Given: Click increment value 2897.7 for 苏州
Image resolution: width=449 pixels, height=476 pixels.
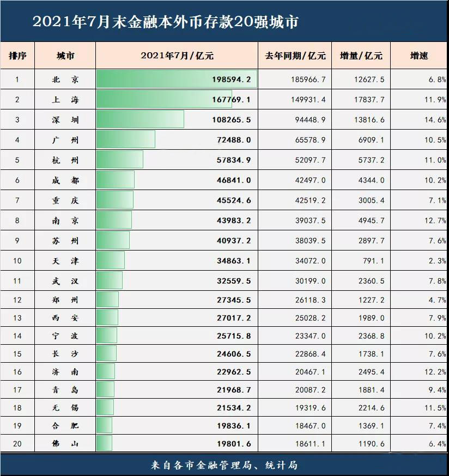Looking at the screenshot, I should 371,241.
